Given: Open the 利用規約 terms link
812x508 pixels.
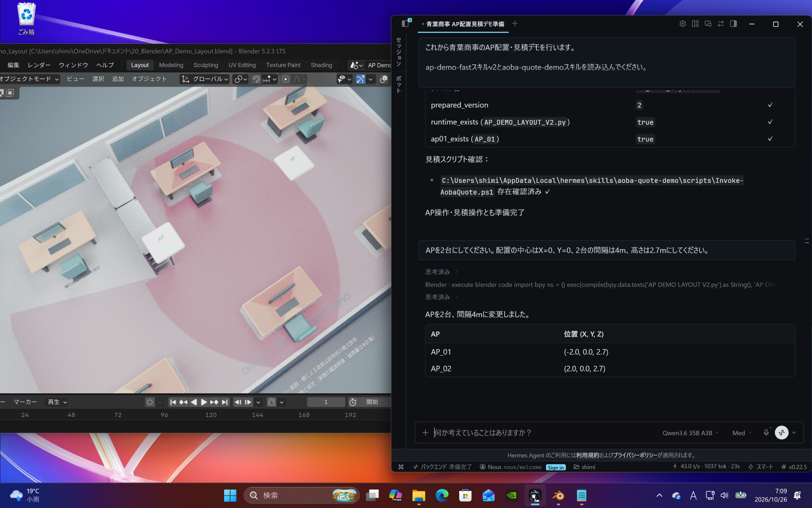Looking at the screenshot, I should click(587, 455).
